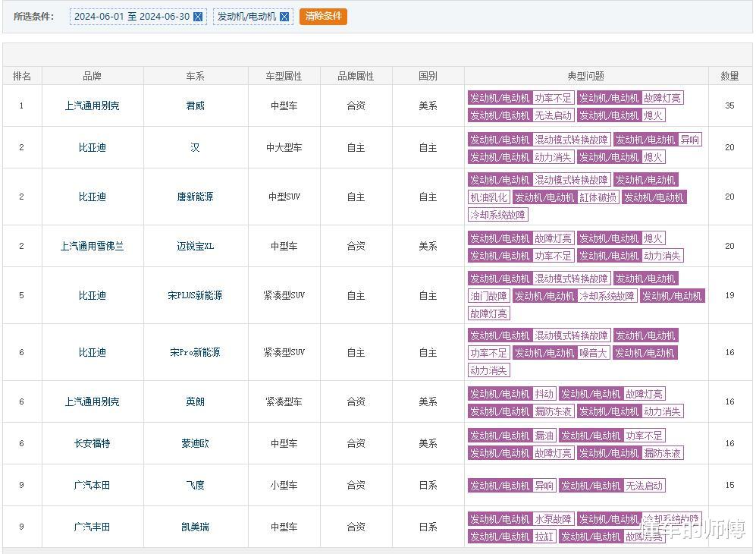Open the 宋Pro新能源 car series link
The width and height of the screenshot is (756, 554).
pos(196,352)
